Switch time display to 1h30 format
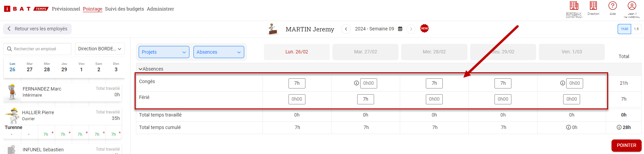 click(624, 29)
